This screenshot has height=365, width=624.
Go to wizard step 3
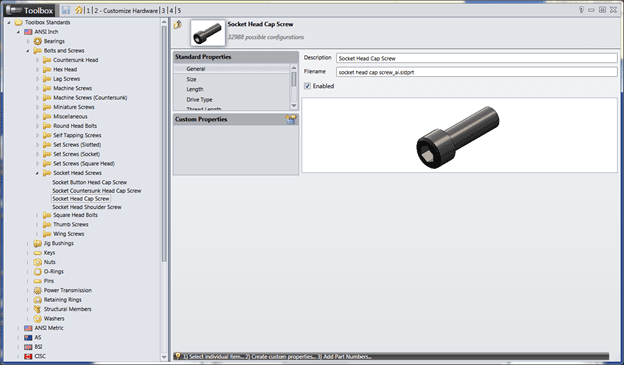click(x=164, y=11)
